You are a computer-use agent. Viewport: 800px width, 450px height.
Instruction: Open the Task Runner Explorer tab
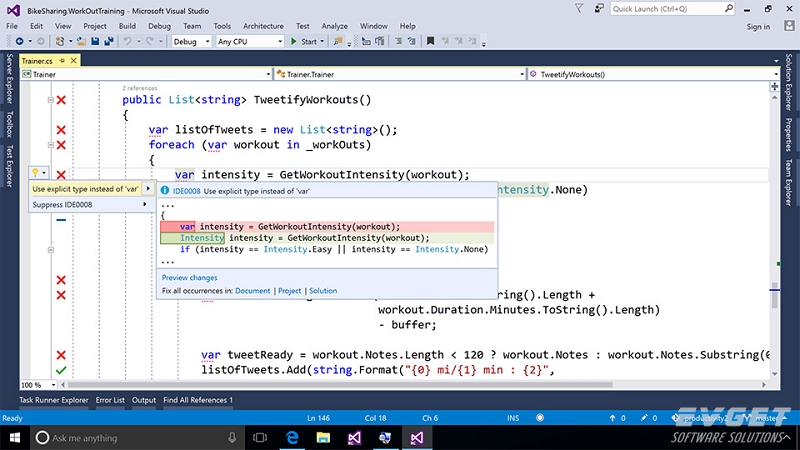[x=54, y=400]
